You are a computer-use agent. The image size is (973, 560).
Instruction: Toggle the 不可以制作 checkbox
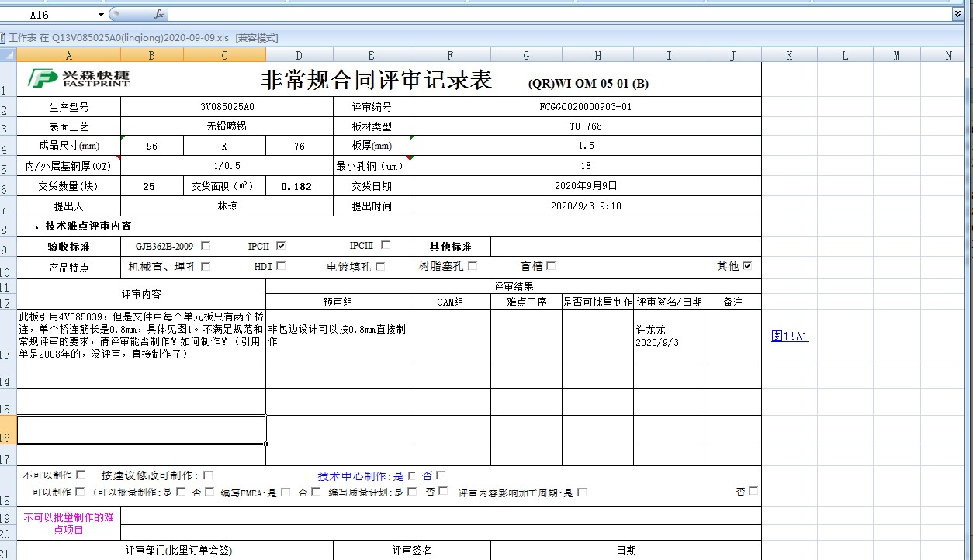click(x=81, y=475)
